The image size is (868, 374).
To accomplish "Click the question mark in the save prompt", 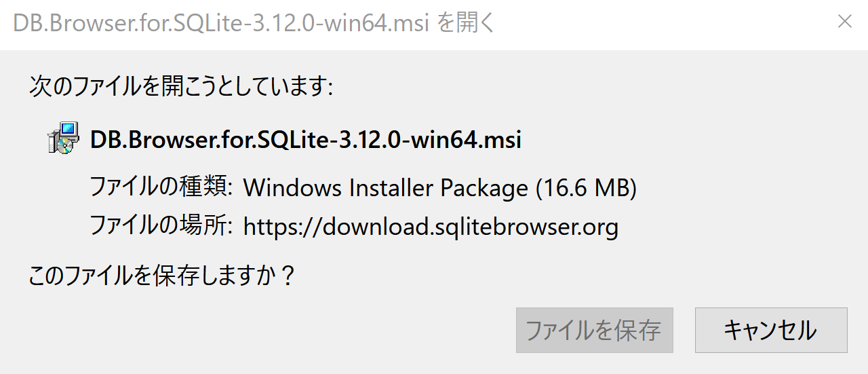I will click(x=287, y=276).
